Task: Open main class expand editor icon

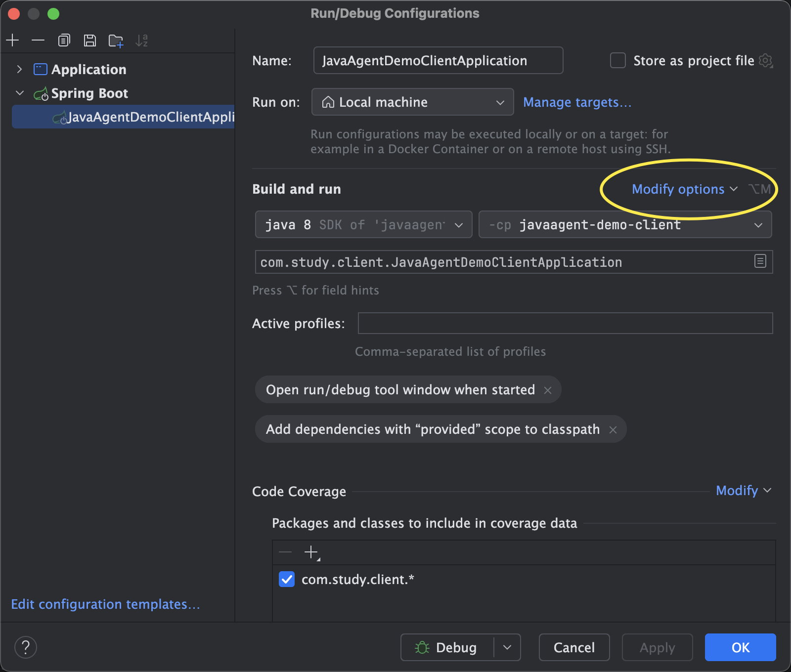Action: (760, 261)
